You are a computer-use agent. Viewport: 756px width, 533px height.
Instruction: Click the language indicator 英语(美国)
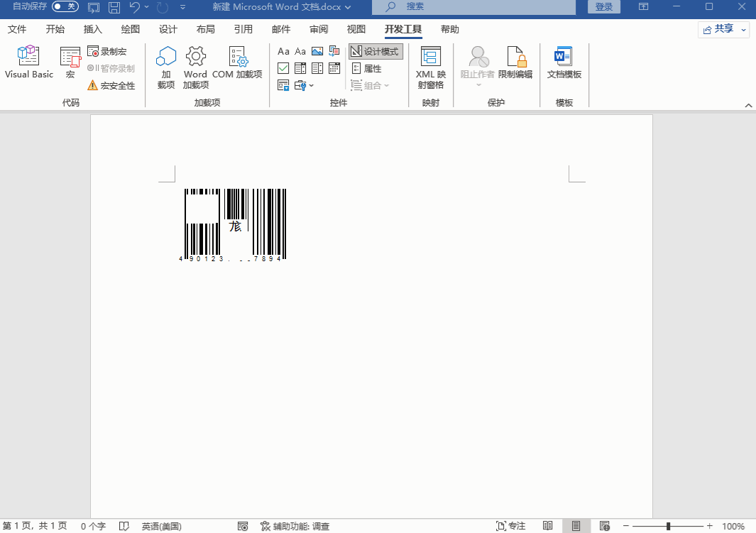pos(162,526)
